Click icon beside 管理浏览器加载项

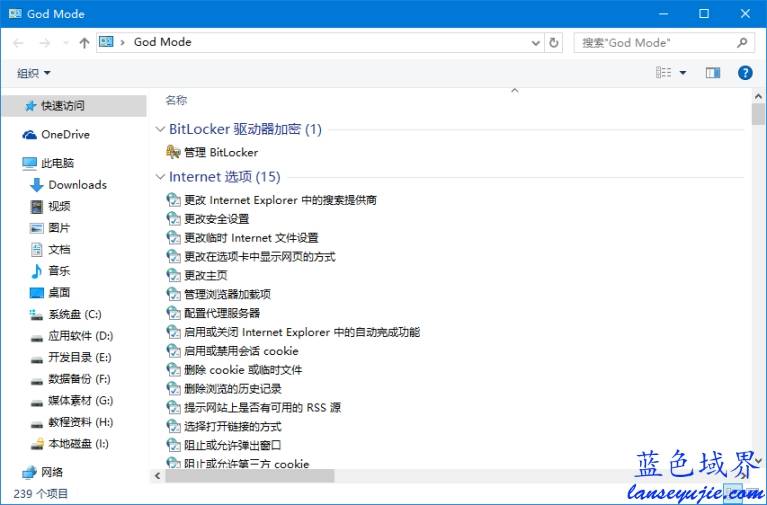click(x=173, y=294)
